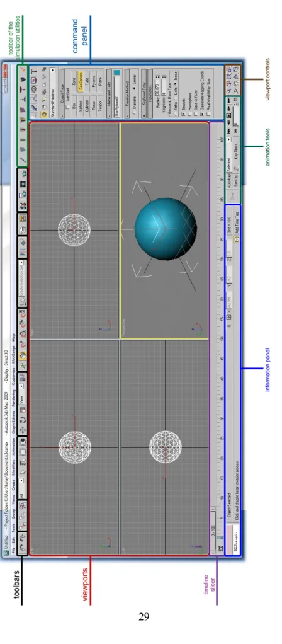Open the Layer Manager icon
The image size is (282, 644).
point(23,229)
